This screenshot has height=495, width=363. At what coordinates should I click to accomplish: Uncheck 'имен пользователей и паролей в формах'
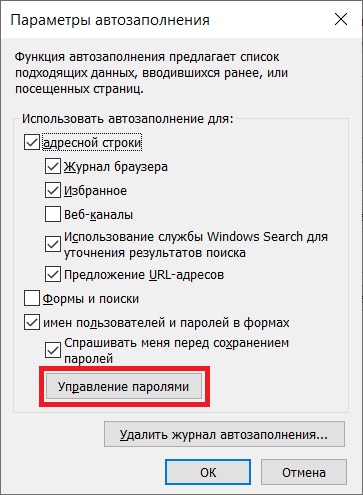[32, 322]
